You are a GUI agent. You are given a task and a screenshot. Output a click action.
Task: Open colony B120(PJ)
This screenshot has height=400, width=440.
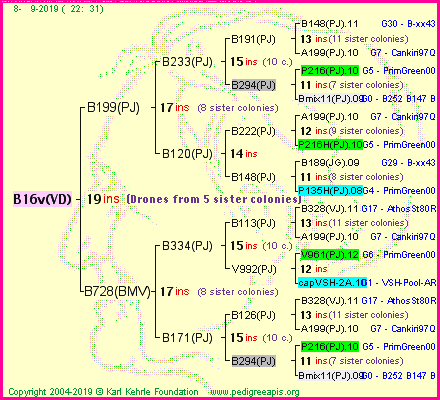pyautogui.click(x=187, y=154)
